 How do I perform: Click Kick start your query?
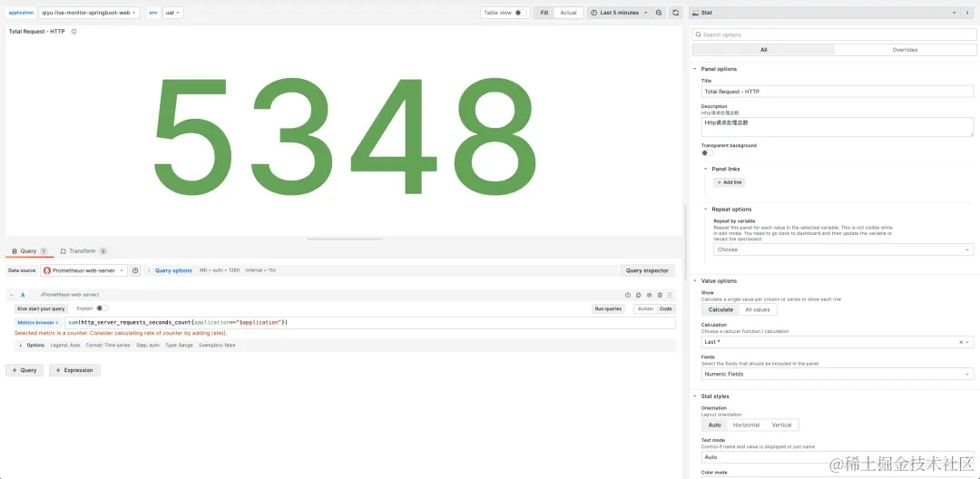pos(41,308)
